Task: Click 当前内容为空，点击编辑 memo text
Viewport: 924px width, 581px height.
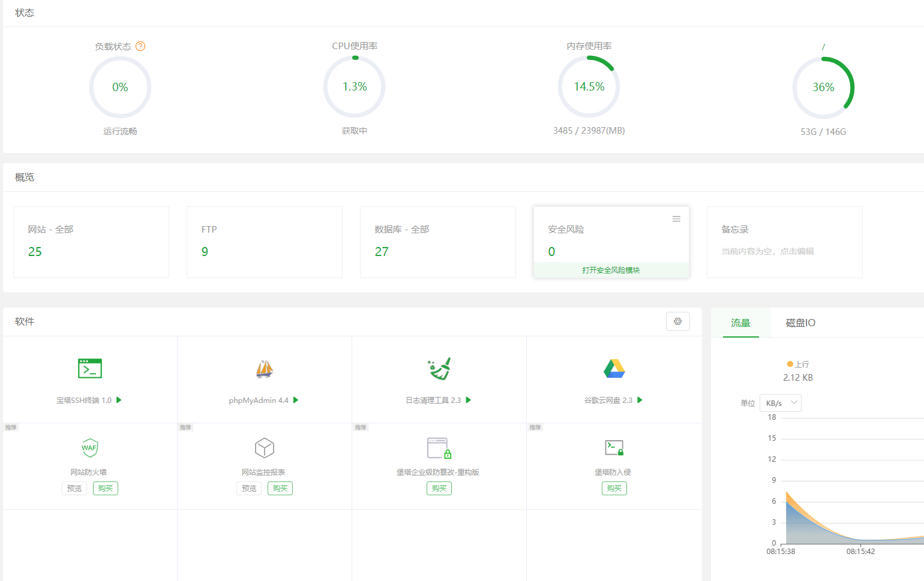Action: coord(767,251)
